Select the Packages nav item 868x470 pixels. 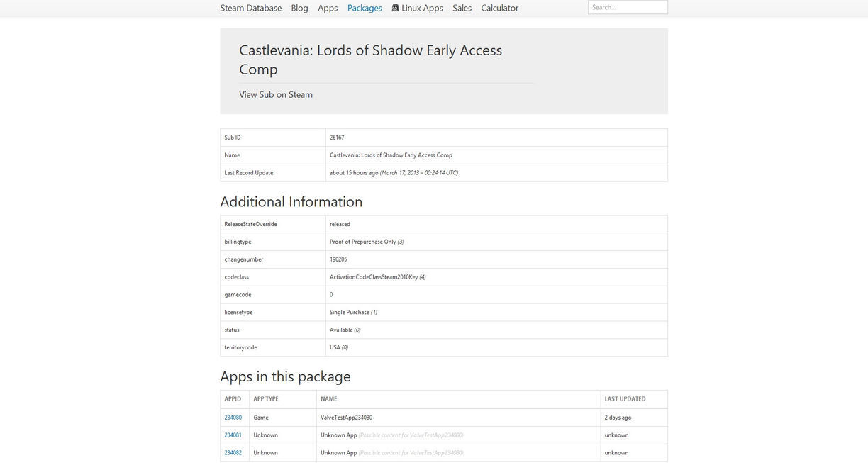pos(365,8)
